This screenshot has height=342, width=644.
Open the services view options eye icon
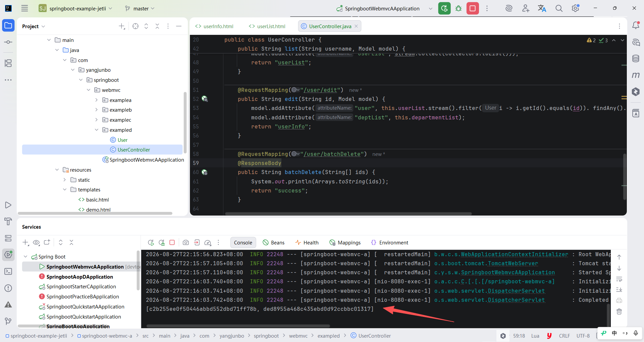(37, 242)
